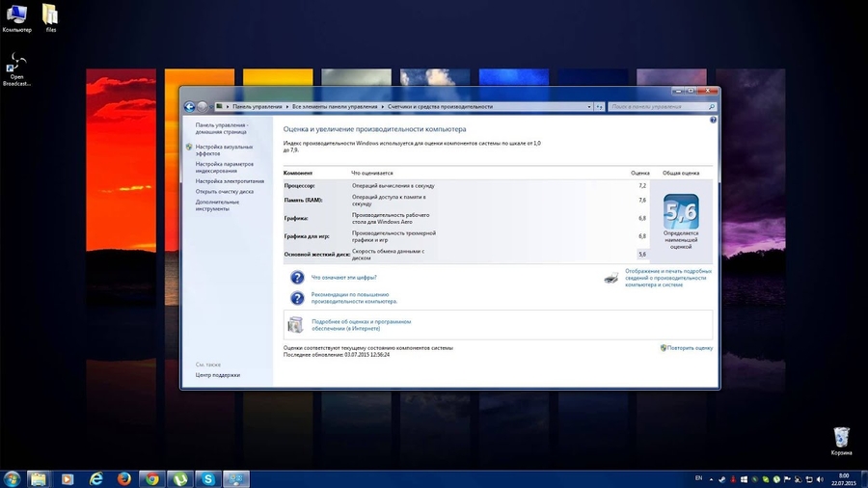Open 'Что означают эти цифры?' link

coord(343,277)
